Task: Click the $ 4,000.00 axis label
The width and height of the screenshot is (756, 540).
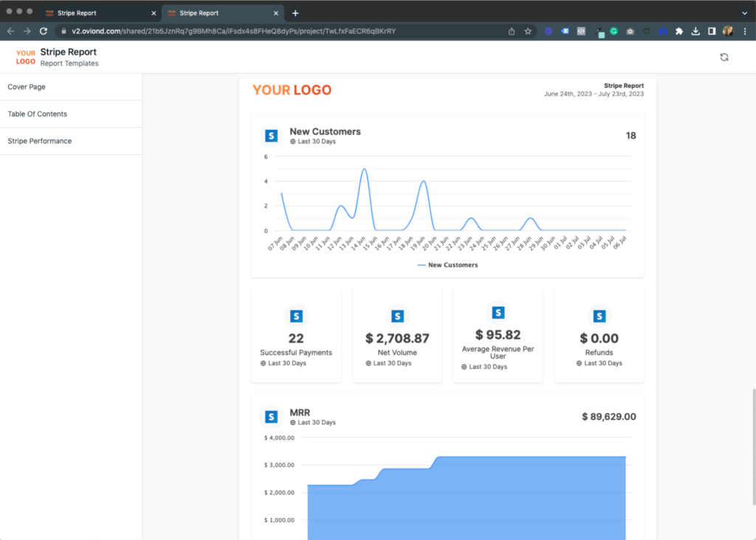Action: coord(279,438)
